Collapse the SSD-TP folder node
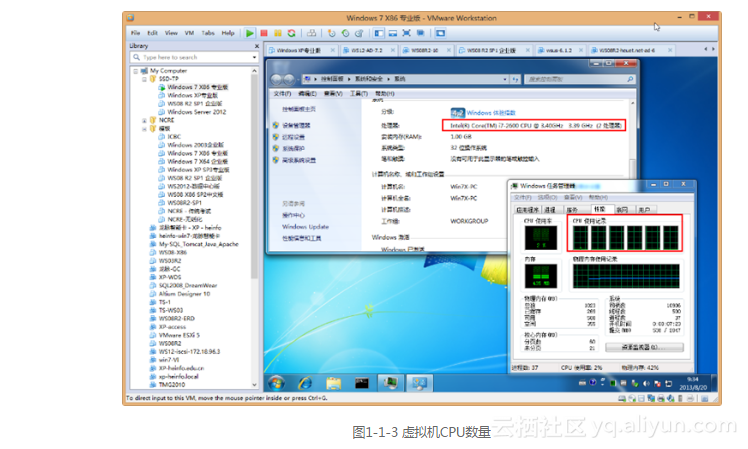 point(144,79)
